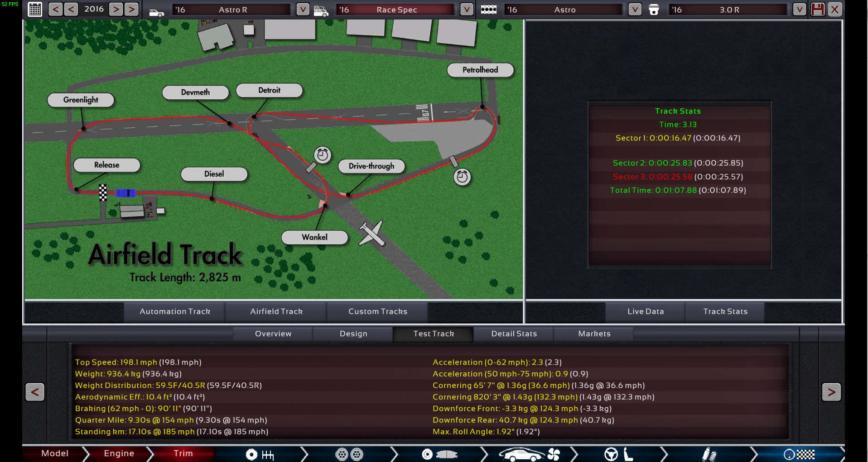
Task: Select the Automation Track button
Action: 175,312
